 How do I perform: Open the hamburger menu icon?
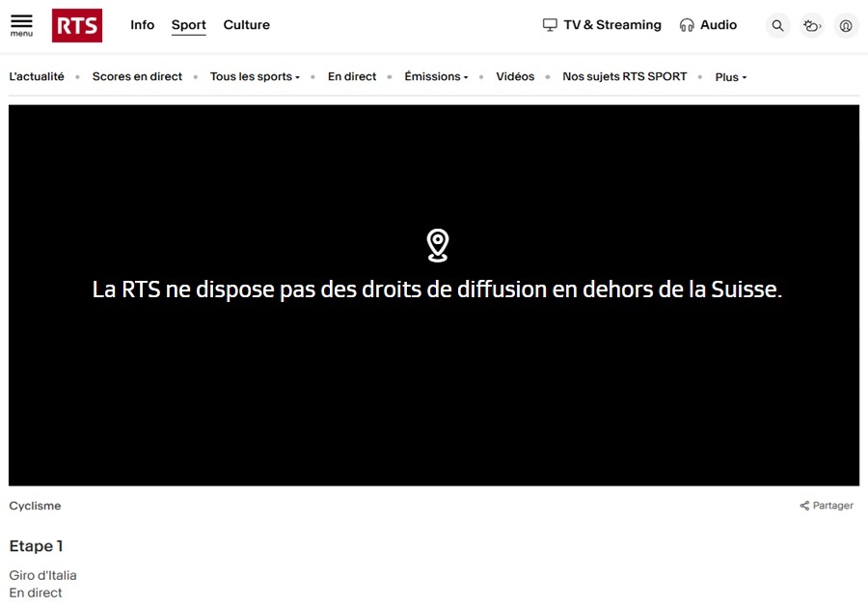(21, 25)
